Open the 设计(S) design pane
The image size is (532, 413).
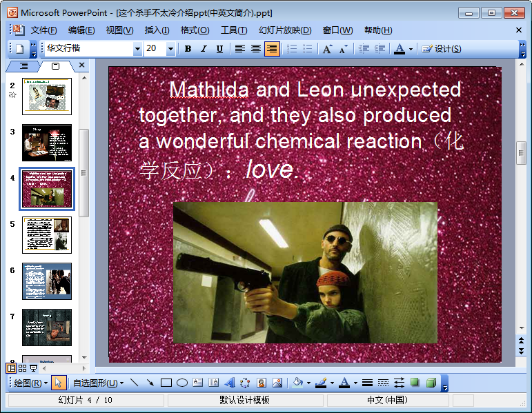coord(442,49)
